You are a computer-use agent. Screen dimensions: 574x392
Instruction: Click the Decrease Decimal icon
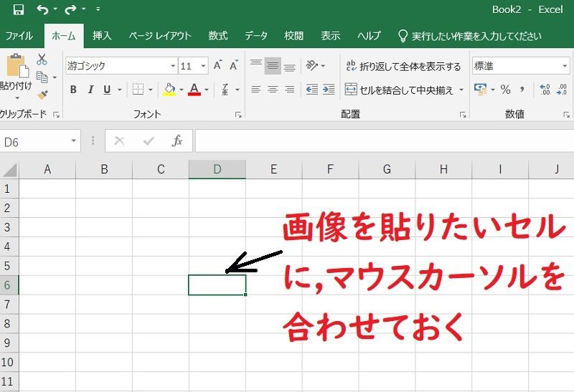click(562, 90)
